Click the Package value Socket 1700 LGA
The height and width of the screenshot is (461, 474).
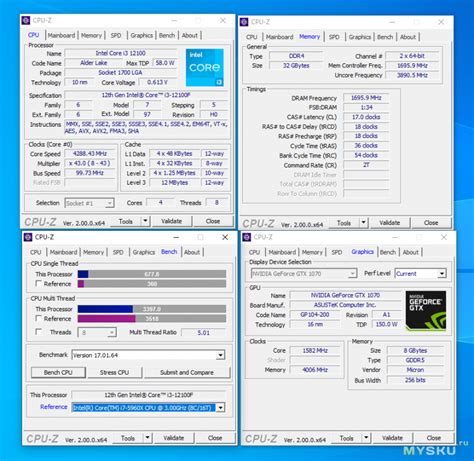[x=120, y=72]
